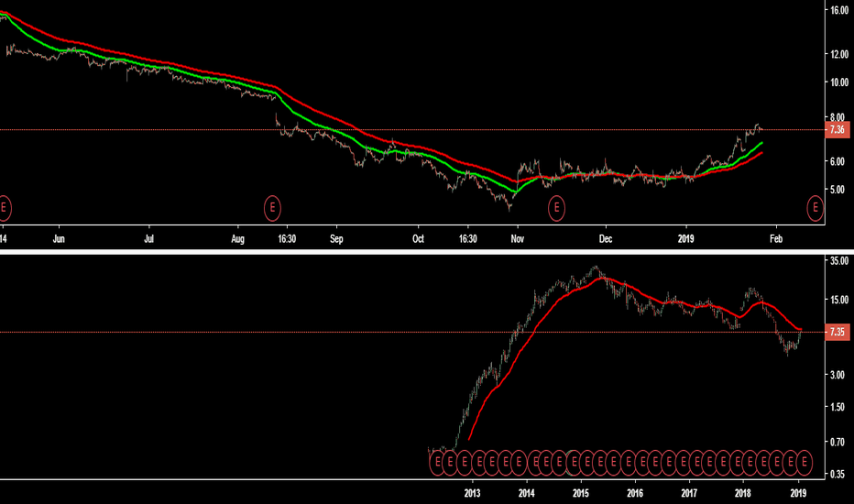The image size is (854, 504).
Task: Click the 12.00 price axis label
Action: 839,54
